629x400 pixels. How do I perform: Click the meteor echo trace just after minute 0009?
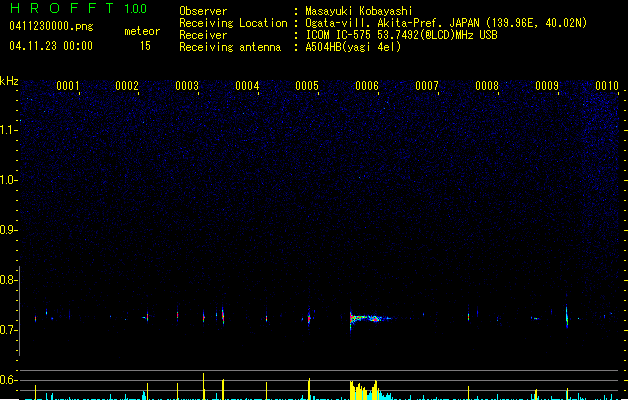click(567, 317)
